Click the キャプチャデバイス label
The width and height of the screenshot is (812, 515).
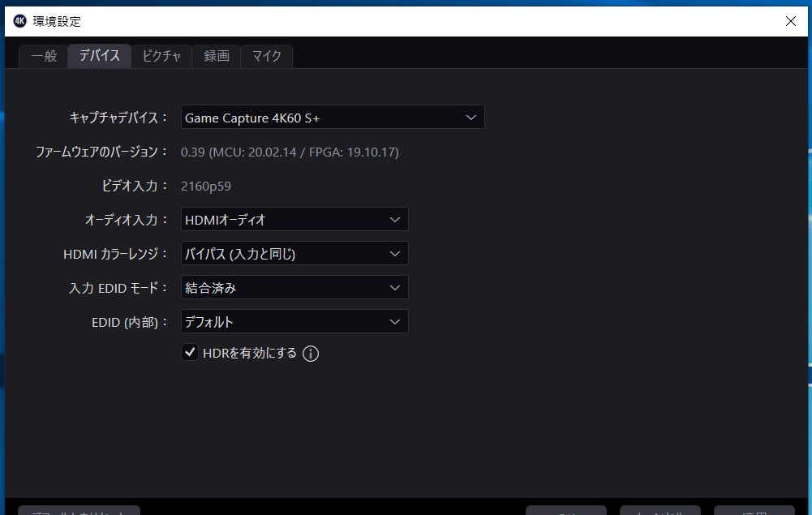pyautogui.click(x=118, y=118)
